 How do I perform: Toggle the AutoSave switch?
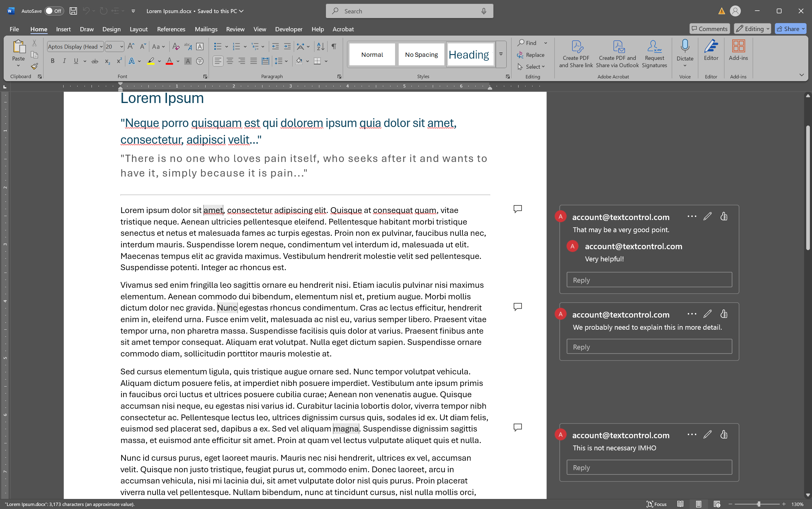pyautogui.click(x=54, y=11)
